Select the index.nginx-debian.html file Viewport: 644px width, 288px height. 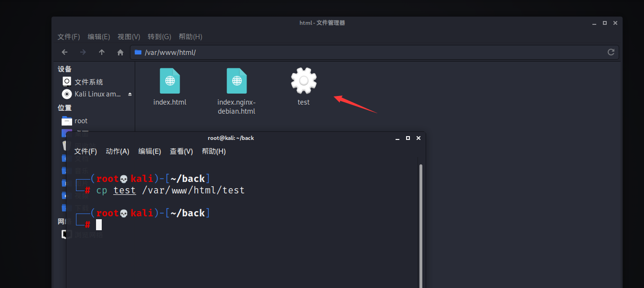236,81
